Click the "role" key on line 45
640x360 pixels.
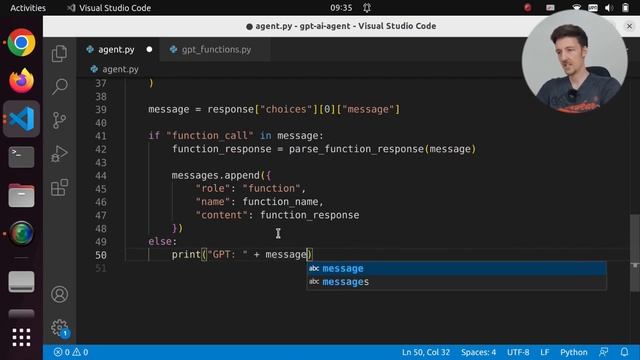pos(213,189)
